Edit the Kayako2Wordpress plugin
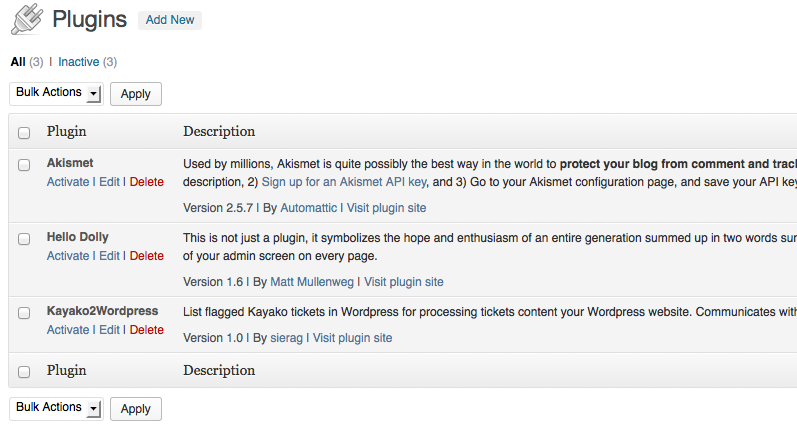797x445 pixels. 109,330
